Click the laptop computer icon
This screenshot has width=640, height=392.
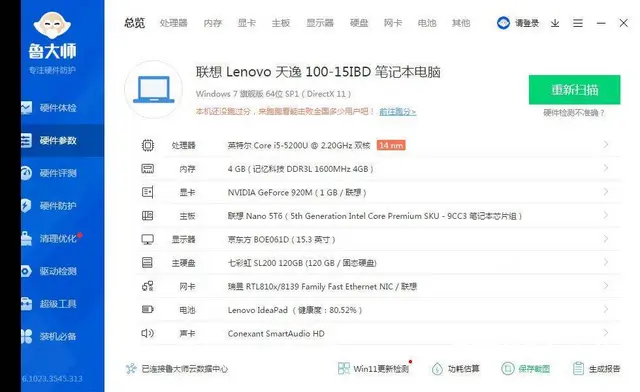153,89
